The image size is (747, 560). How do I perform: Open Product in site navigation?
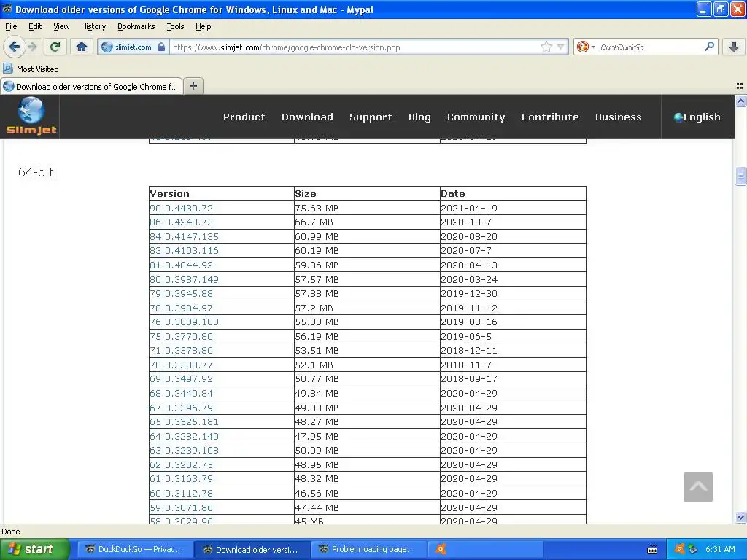pos(244,117)
